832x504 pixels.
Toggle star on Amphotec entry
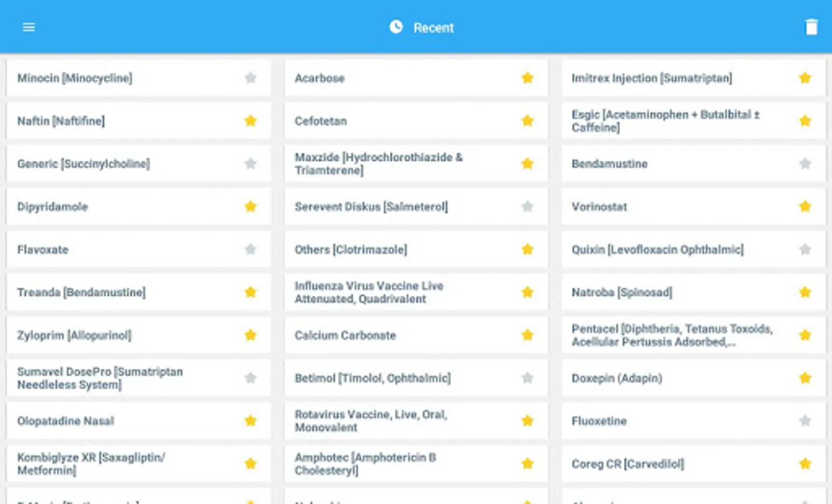pyautogui.click(x=527, y=464)
